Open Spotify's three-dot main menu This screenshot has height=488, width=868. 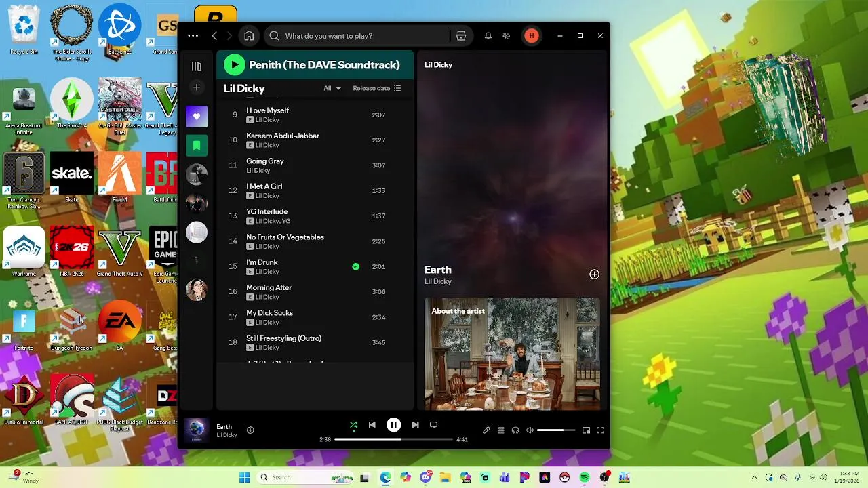click(x=193, y=36)
